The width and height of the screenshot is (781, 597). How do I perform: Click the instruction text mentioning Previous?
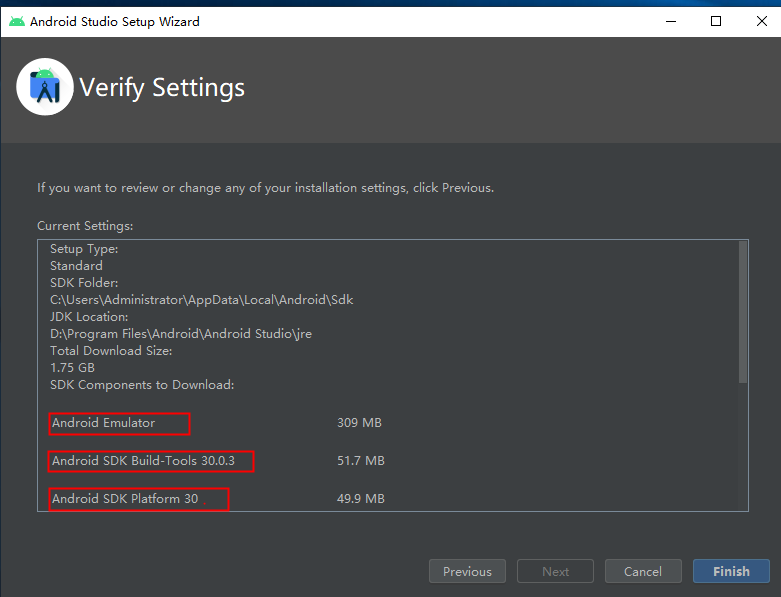(x=265, y=188)
